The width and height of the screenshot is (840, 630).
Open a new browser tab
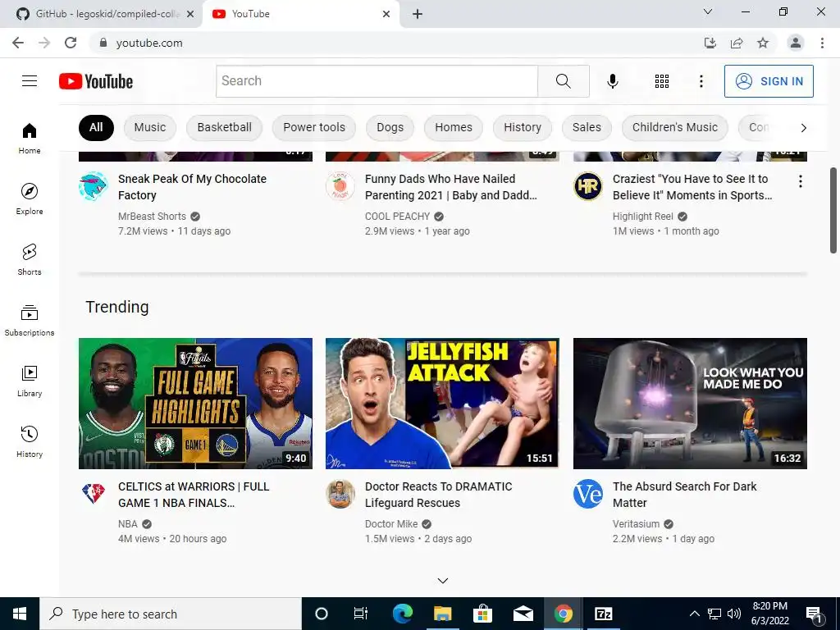418,14
